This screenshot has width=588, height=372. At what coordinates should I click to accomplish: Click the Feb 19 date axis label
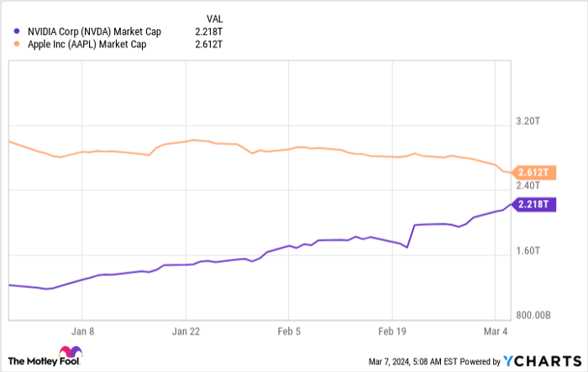pyautogui.click(x=393, y=332)
